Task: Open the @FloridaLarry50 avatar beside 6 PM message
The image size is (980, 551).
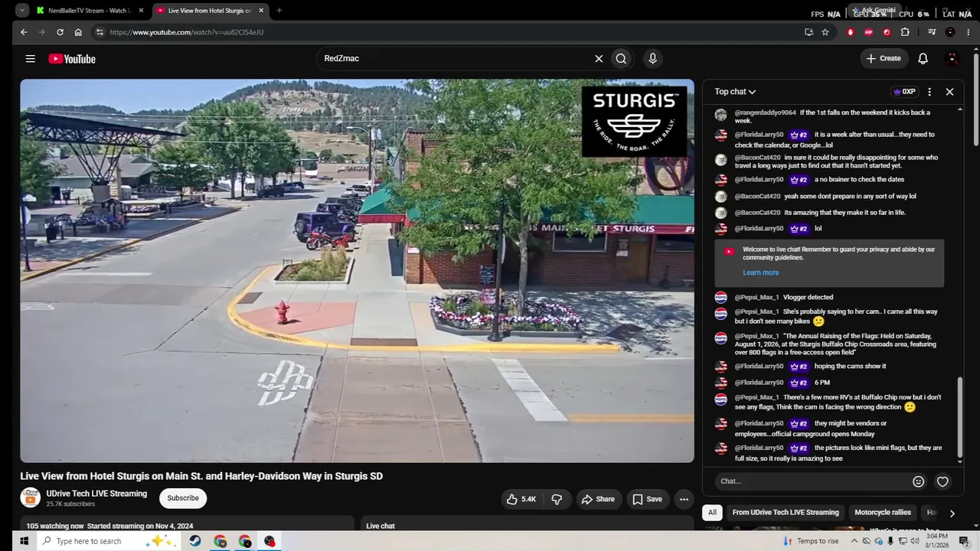Action: pos(720,383)
